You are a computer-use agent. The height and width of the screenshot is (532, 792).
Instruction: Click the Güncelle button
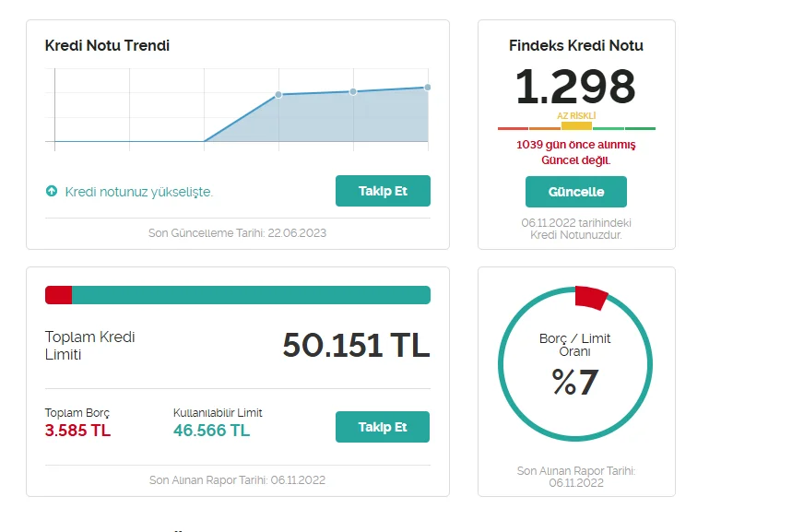click(x=575, y=192)
